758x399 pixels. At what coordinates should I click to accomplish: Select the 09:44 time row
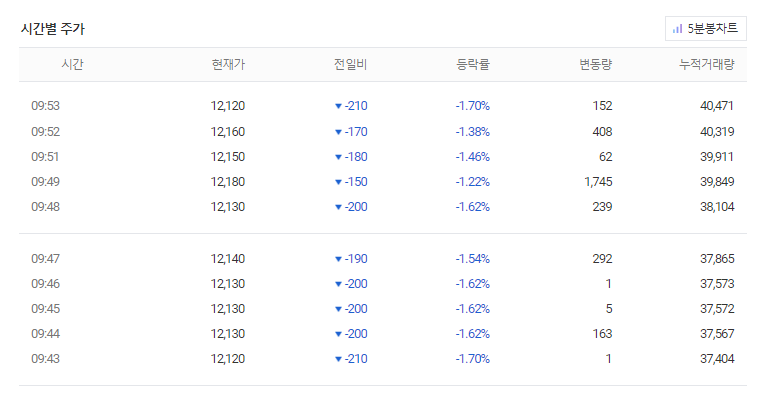[x=383, y=334]
